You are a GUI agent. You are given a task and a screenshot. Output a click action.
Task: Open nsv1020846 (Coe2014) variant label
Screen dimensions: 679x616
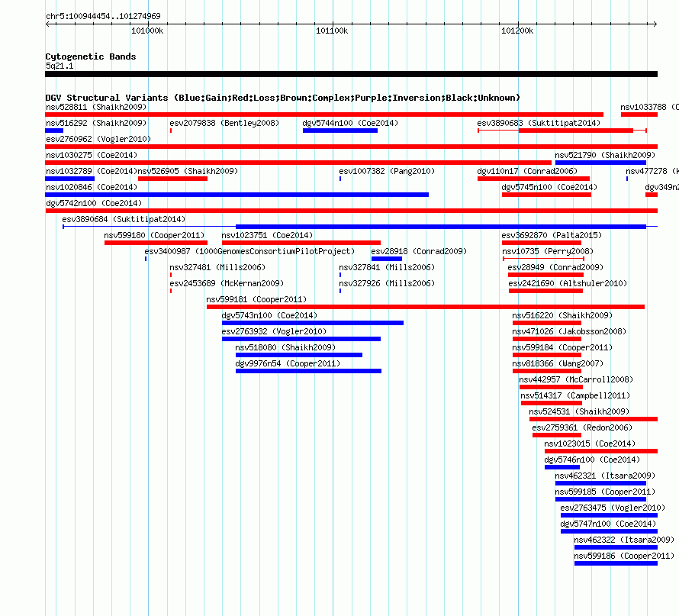click(92, 187)
